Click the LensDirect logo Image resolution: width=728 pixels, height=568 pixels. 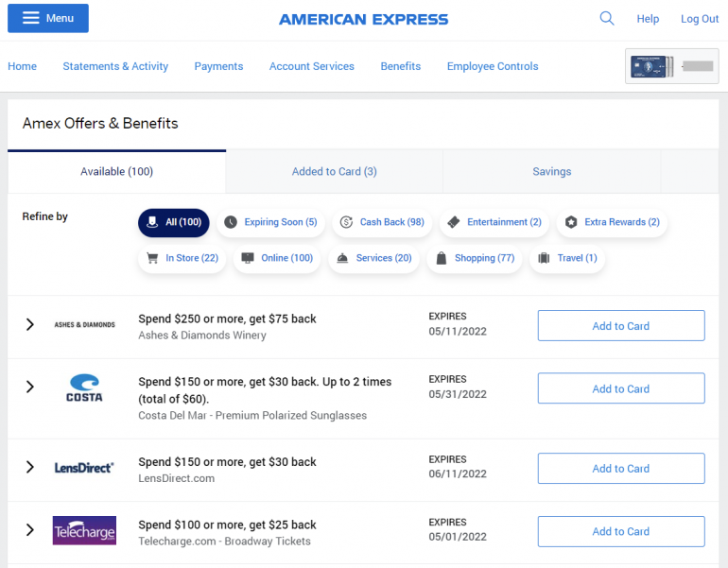[84, 468]
